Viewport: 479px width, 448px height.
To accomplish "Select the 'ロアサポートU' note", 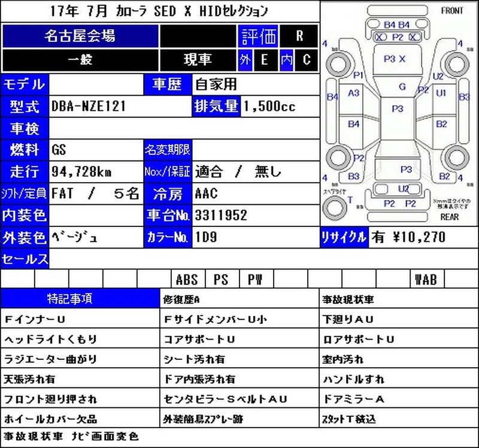I will (359, 339).
